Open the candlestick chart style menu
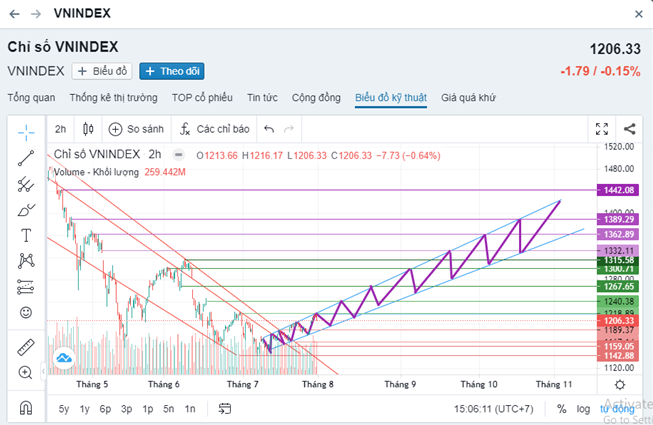 [x=88, y=129]
